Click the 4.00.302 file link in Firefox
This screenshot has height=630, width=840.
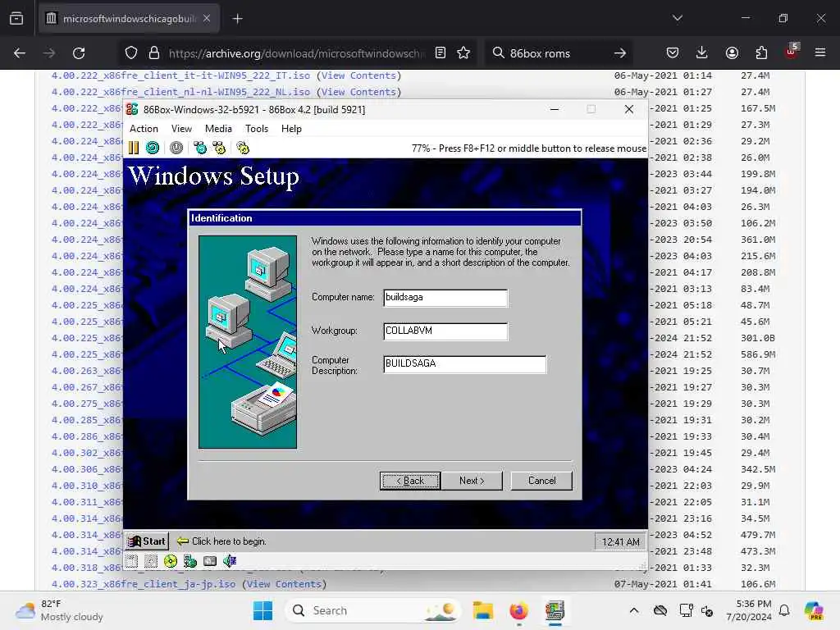tap(87, 453)
